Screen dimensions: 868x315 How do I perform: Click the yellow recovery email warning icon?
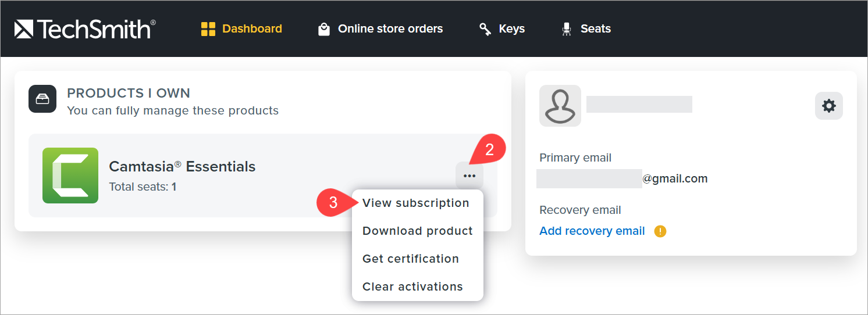(660, 231)
